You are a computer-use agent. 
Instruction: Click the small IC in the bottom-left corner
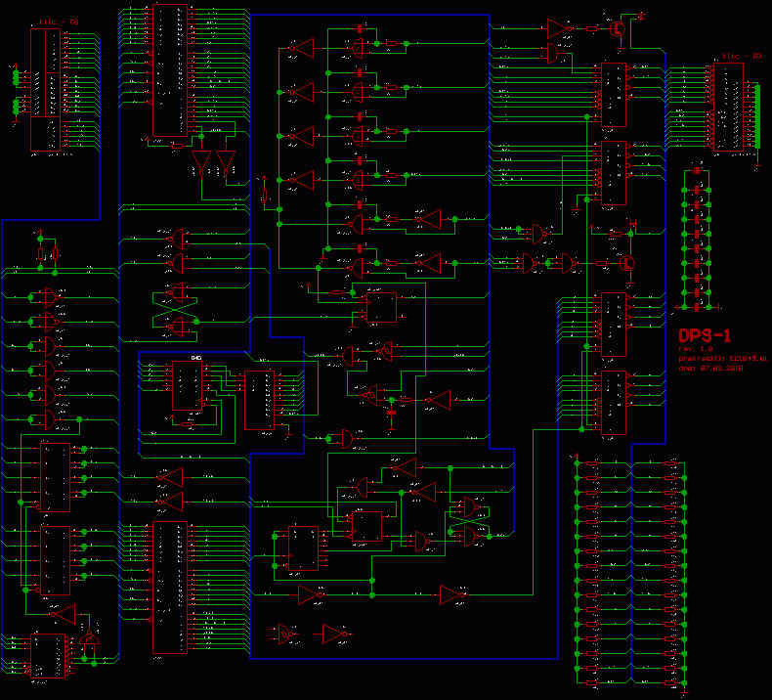(48, 655)
